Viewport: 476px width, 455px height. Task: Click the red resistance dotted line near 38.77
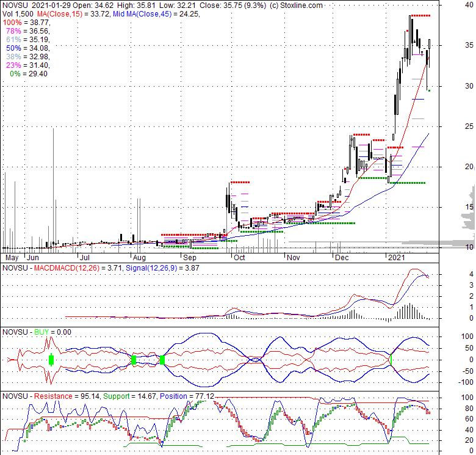coord(421,15)
